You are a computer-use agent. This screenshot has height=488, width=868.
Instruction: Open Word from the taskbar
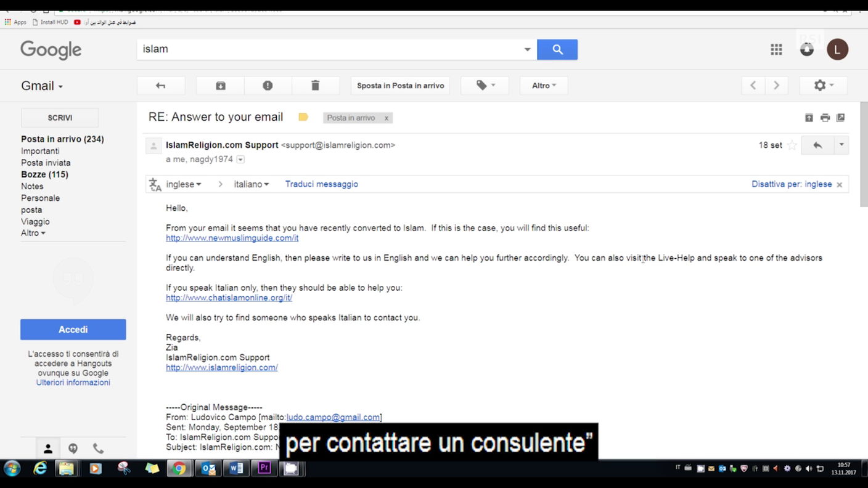click(x=236, y=469)
